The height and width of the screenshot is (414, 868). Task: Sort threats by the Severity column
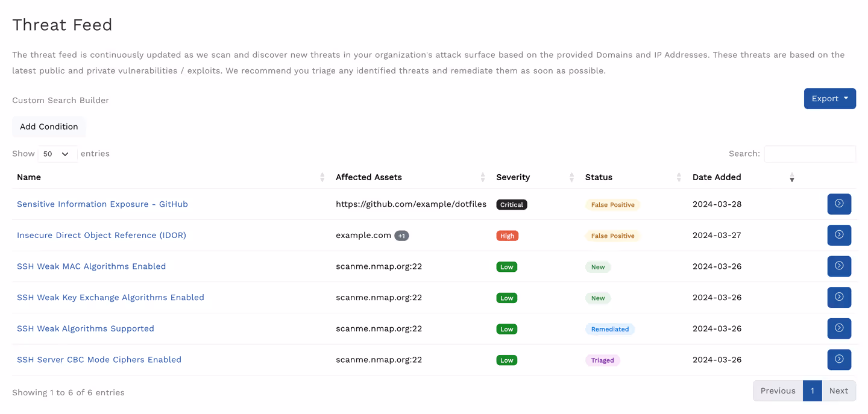(571, 177)
